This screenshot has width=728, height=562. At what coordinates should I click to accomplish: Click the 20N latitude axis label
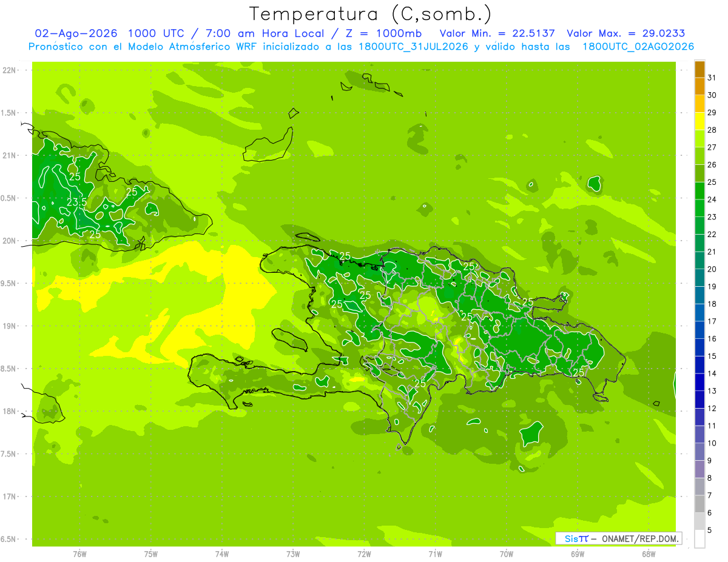point(9,241)
